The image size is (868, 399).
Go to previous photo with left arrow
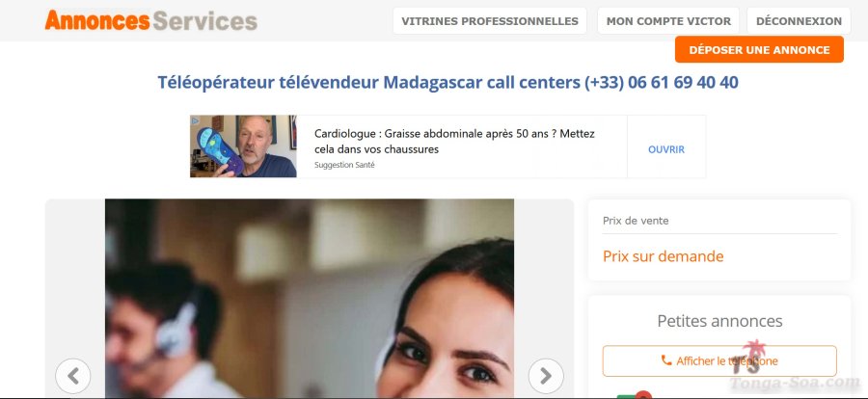pos(73,376)
